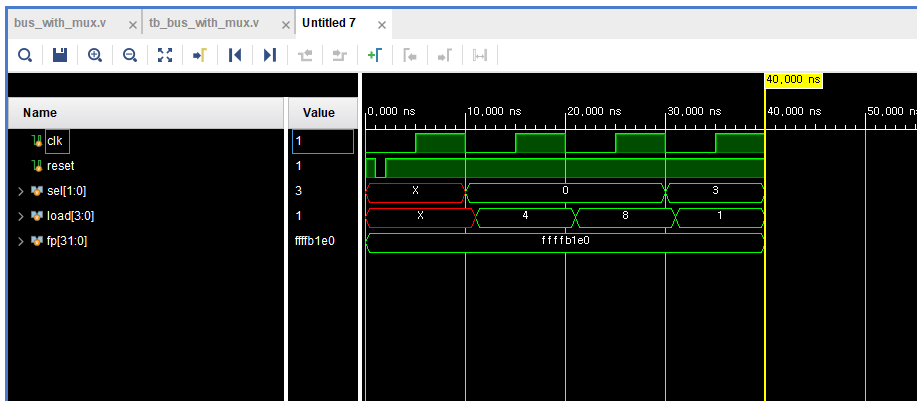Select the fp[31:0] signal name
Viewport: 917px width, 401px height.
pyautogui.click(x=67, y=241)
